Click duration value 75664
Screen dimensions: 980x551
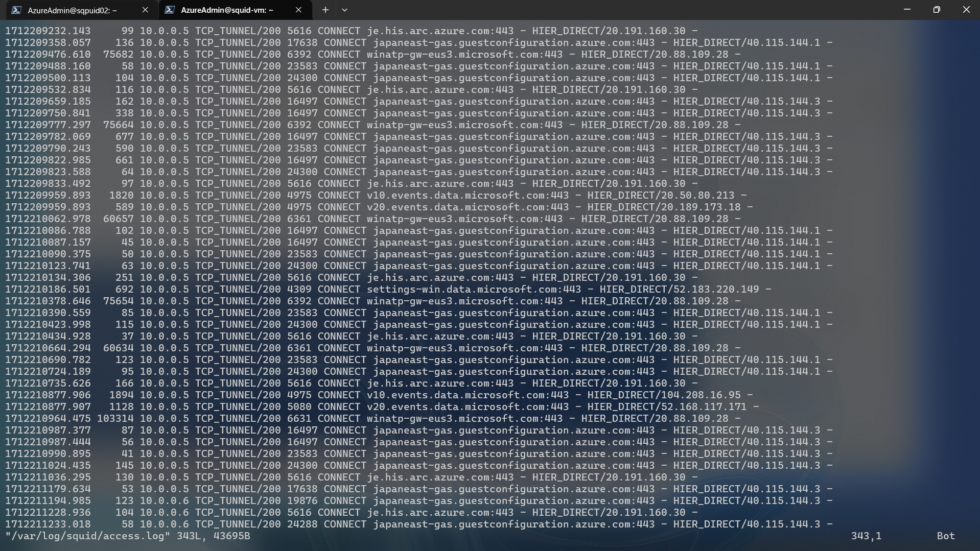point(119,125)
